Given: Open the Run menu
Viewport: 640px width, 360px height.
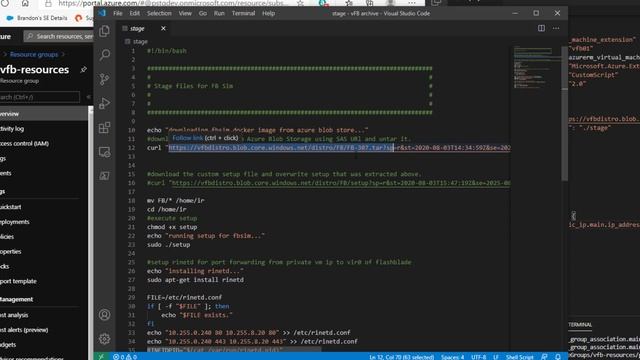Looking at the screenshot, I should click(x=219, y=13).
